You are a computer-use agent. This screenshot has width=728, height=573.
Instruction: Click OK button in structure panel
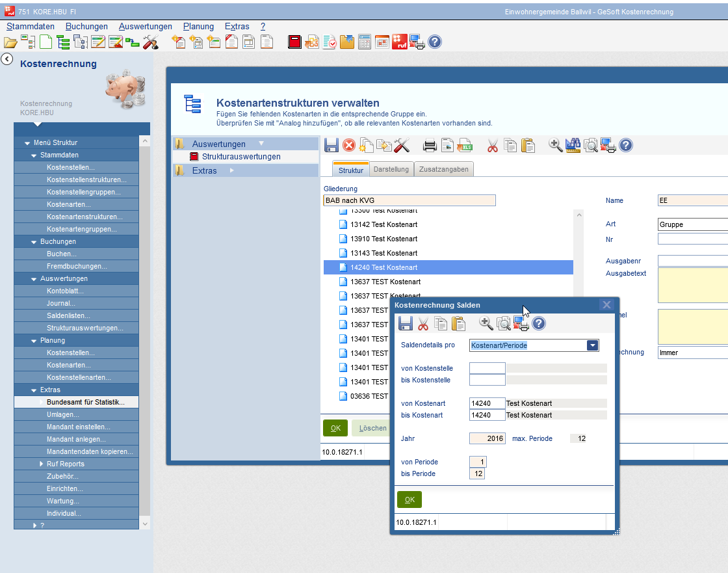tap(335, 428)
